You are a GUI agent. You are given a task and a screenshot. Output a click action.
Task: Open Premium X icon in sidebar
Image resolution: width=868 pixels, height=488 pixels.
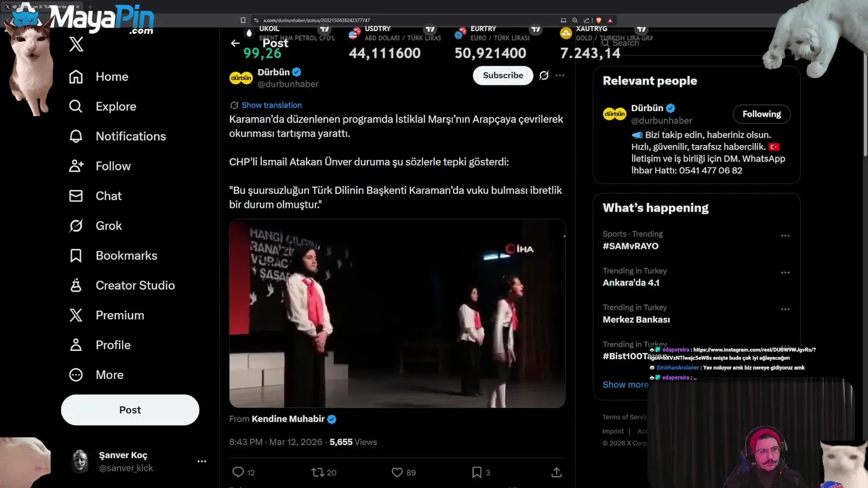coord(76,315)
